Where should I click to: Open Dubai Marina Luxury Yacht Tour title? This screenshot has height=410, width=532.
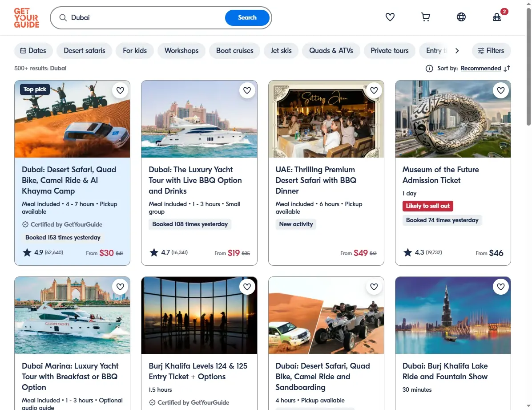(x=70, y=377)
